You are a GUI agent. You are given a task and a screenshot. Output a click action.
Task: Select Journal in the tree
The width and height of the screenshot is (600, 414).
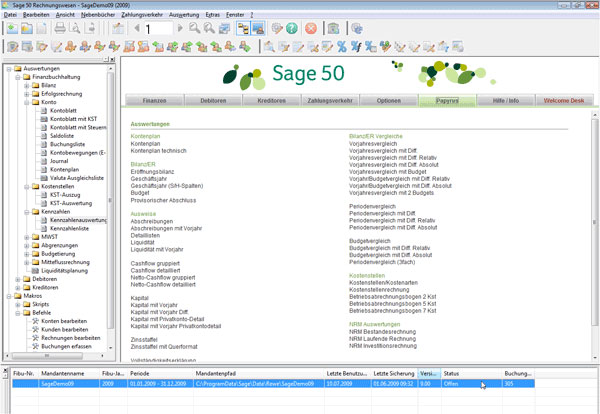coord(59,161)
